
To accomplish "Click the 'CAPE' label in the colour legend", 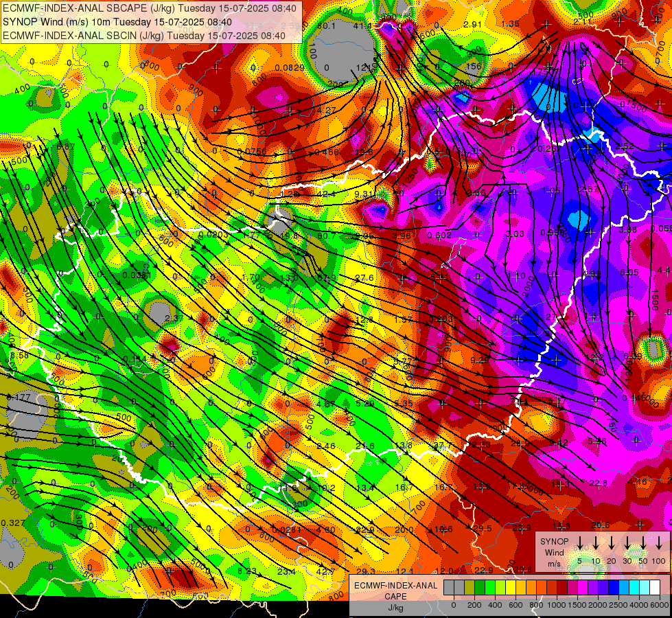I will [x=395, y=596].
